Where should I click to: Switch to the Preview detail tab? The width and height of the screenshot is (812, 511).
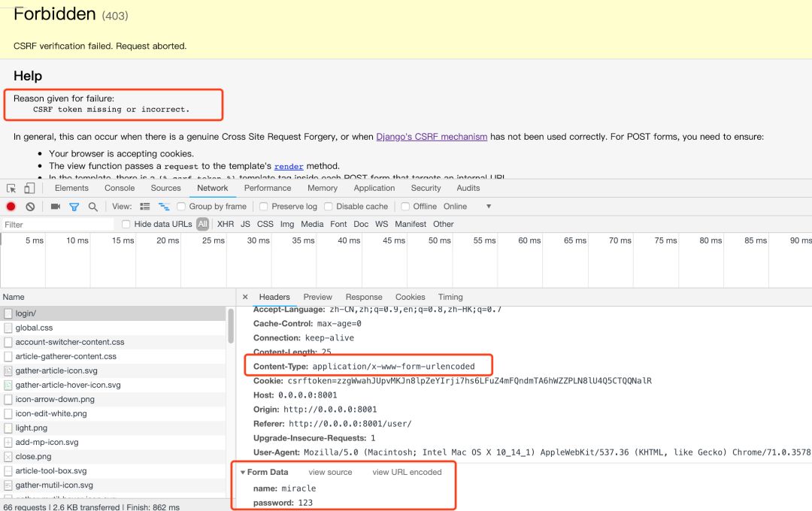pos(317,297)
